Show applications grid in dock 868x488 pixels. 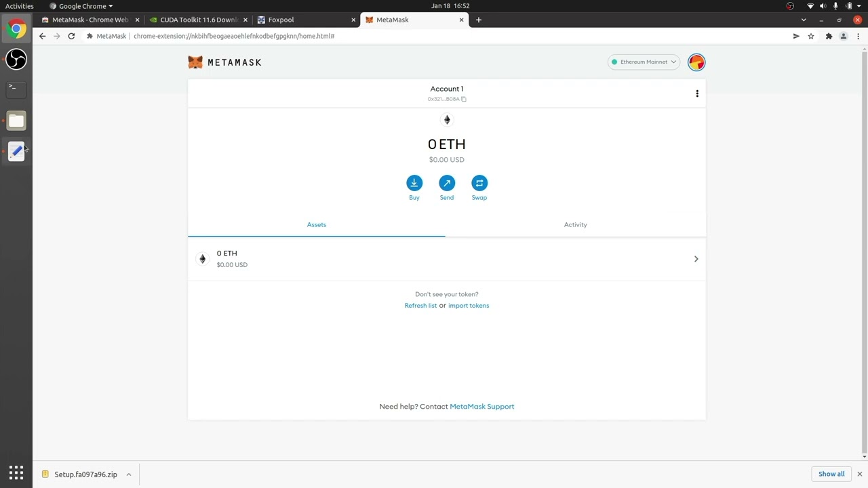pos(16,472)
